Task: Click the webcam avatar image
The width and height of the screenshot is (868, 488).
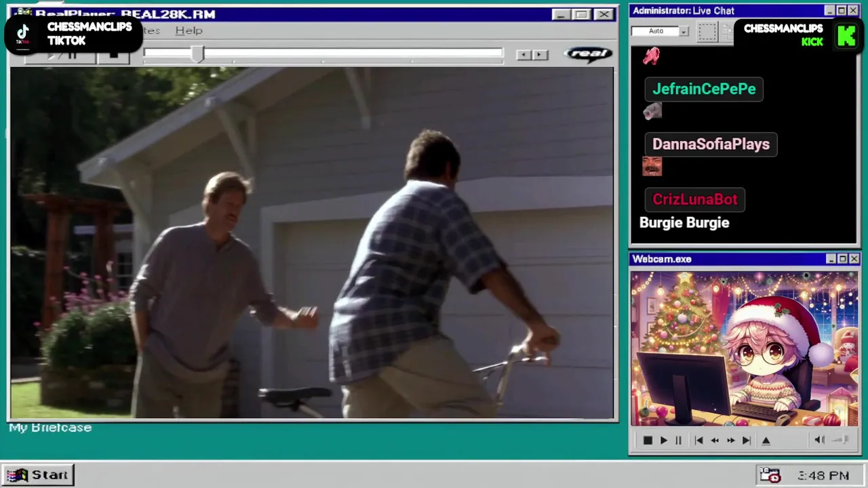Action: tap(745, 349)
